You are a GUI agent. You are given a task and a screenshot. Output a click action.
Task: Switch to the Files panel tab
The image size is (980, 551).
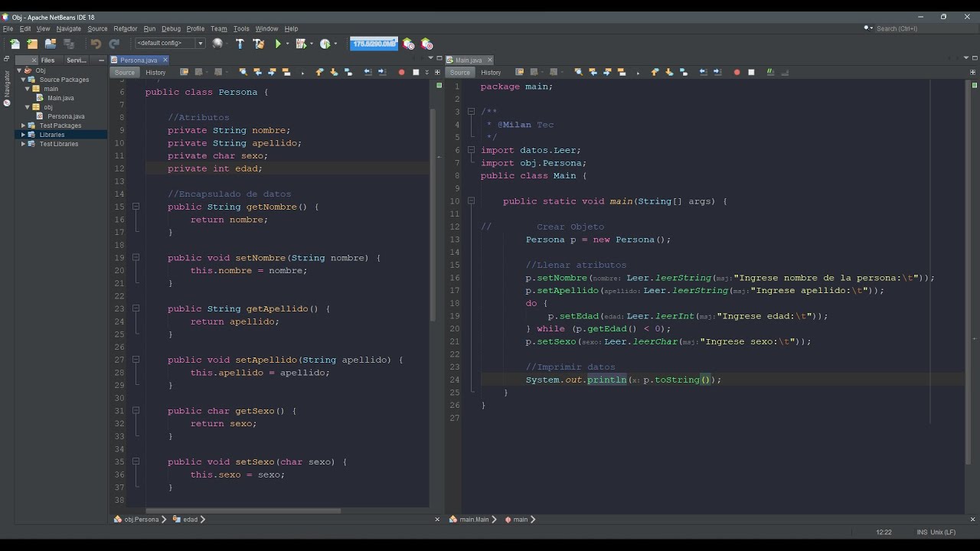pos(47,60)
